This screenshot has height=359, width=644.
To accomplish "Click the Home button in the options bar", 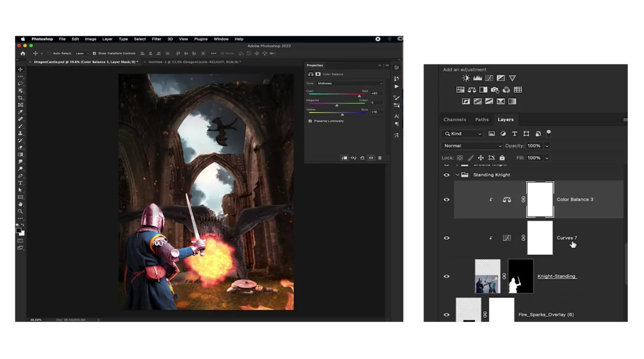I will coord(22,53).
